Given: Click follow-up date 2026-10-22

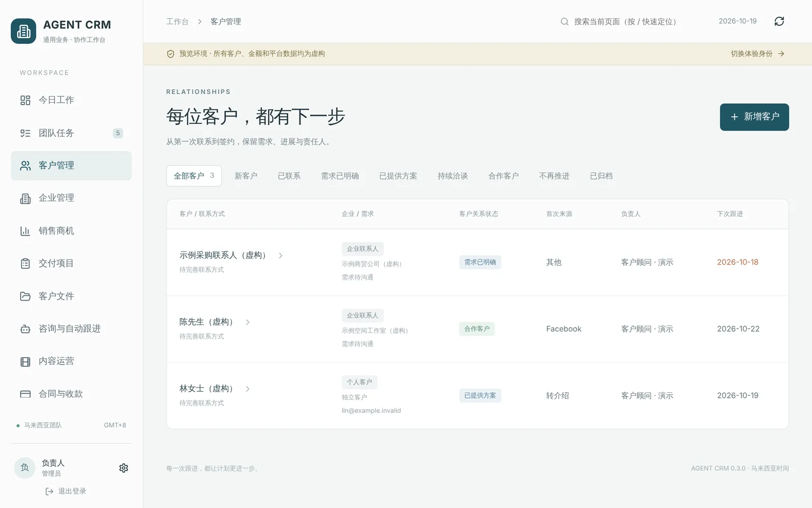Looking at the screenshot, I should click(x=738, y=329).
